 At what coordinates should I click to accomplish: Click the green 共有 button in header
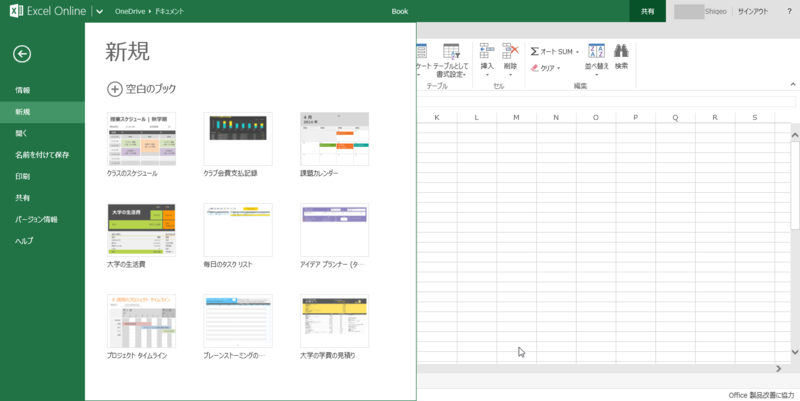click(647, 11)
